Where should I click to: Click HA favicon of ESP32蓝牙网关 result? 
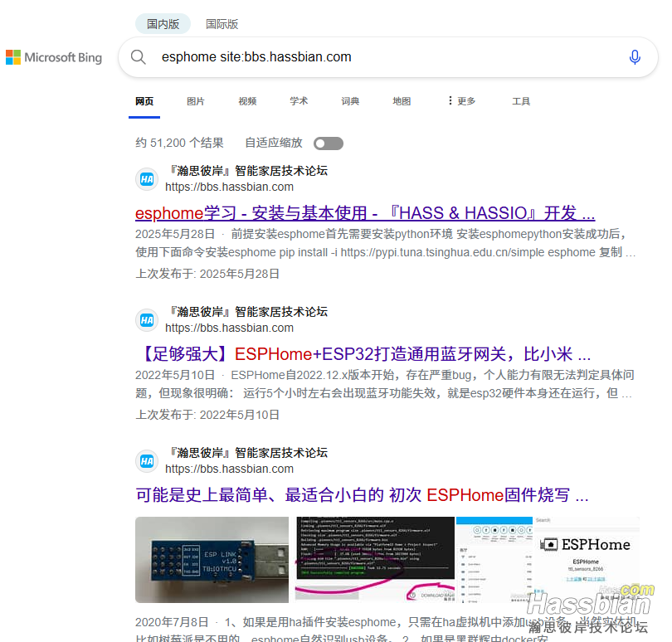tap(147, 320)
